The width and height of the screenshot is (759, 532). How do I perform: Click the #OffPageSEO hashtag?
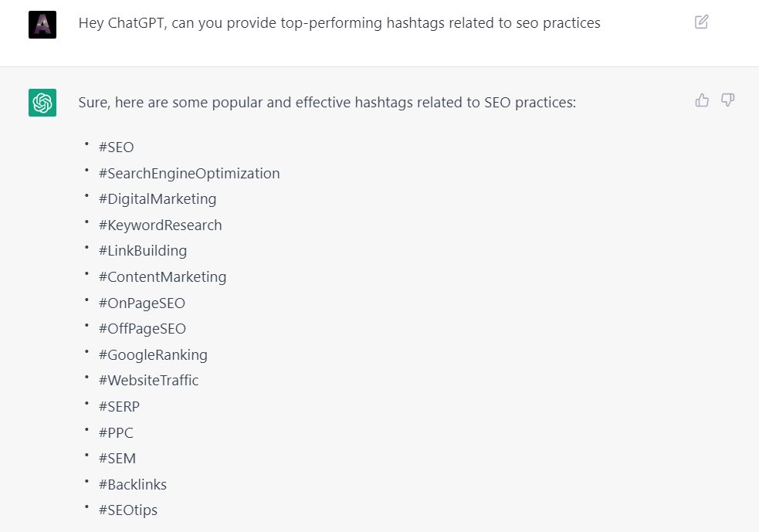tap(143, 329)
